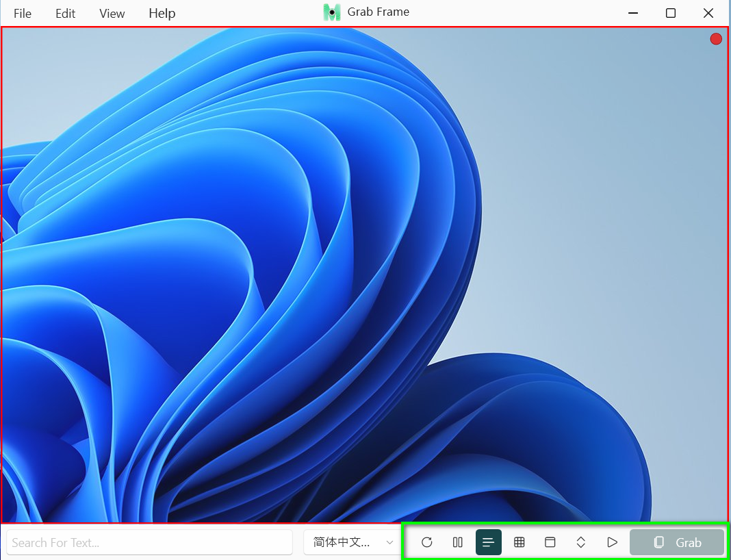Click the Grab Frame app logo icon
Viewport: 731px width, 560px height.
[x=332, y=12]
